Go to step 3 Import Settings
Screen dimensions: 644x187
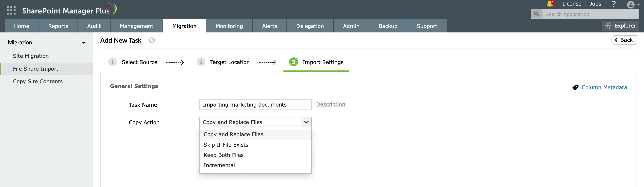click(x=316, y=62)
